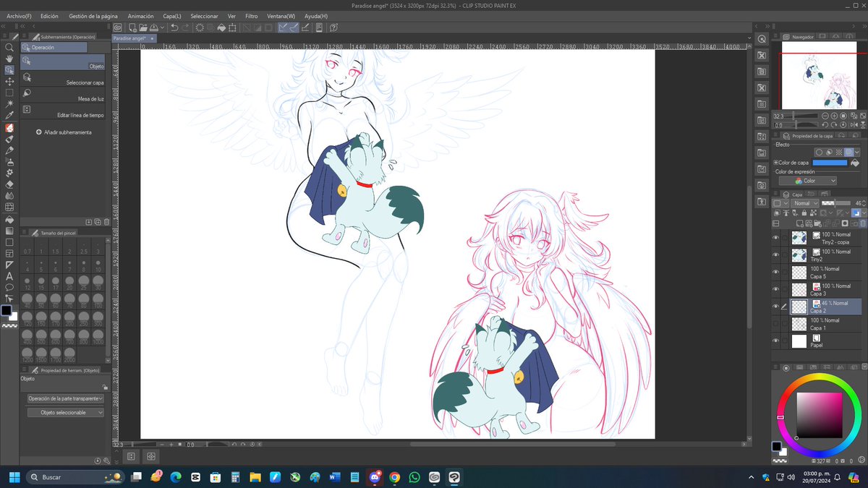Click the black main color swatch in toolbar

7,311
